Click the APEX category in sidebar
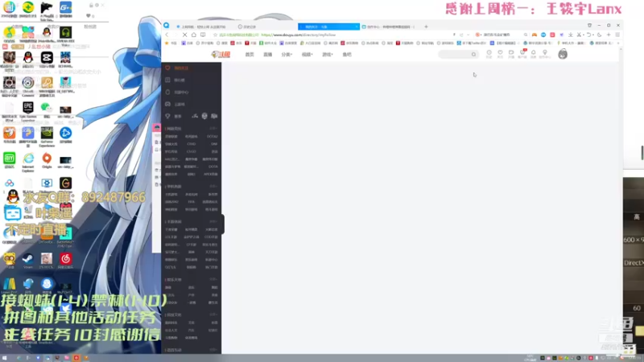Screen dimensions: 644x362 click(x=211, y=174)
